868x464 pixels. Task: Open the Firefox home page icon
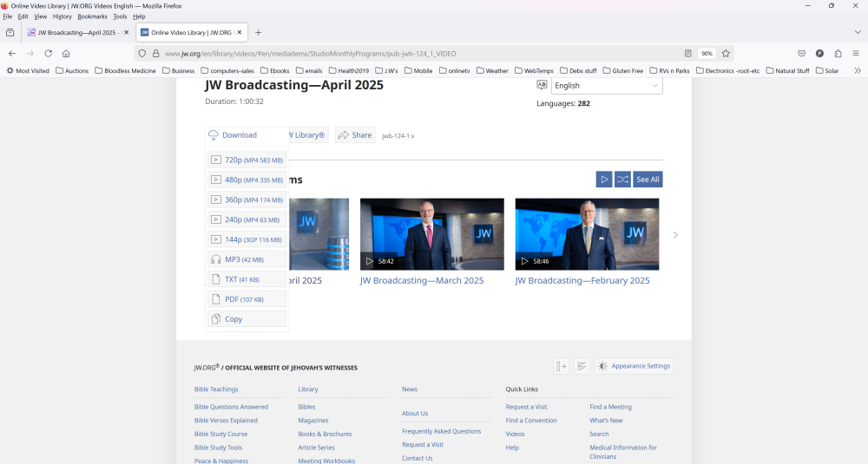click(66, 53)
